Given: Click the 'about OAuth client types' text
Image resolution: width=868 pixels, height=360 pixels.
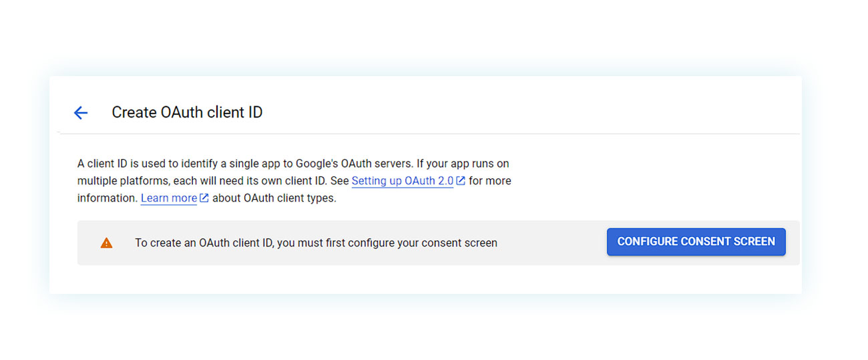Looking at the screenshot, I should pos(274,198).
